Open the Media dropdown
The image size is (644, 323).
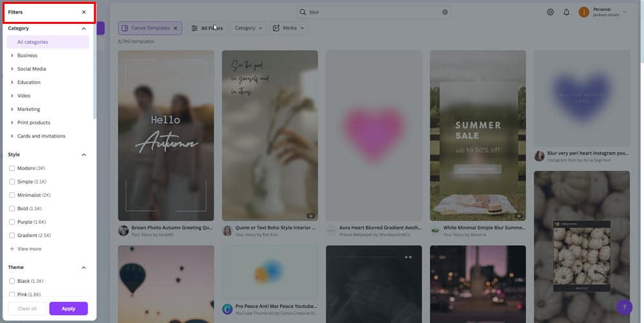coord(289,28)
